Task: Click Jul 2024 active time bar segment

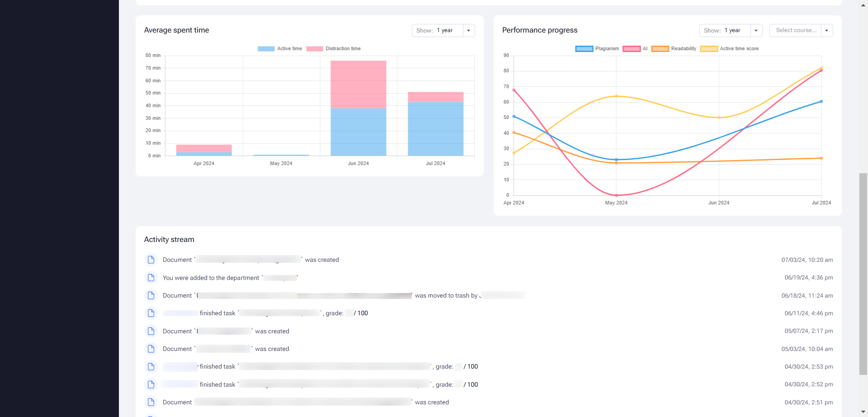Action: pos(436,129)
